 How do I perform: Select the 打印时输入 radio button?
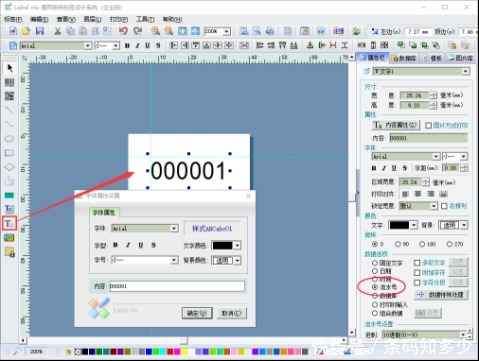click(375, 305)
